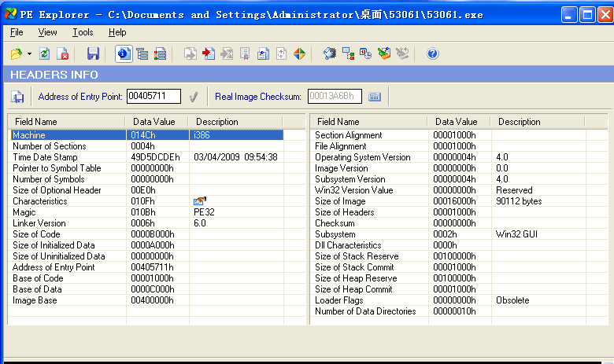Image resolution: width=614 pixels, height=364 pixels.
Task: Select the Headers Info view icon
Action: (x=124, y=54)
